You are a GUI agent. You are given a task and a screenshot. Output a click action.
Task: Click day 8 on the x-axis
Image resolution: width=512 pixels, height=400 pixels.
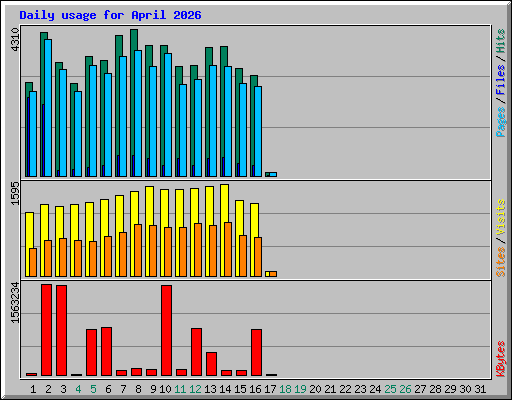coord(138,389)
